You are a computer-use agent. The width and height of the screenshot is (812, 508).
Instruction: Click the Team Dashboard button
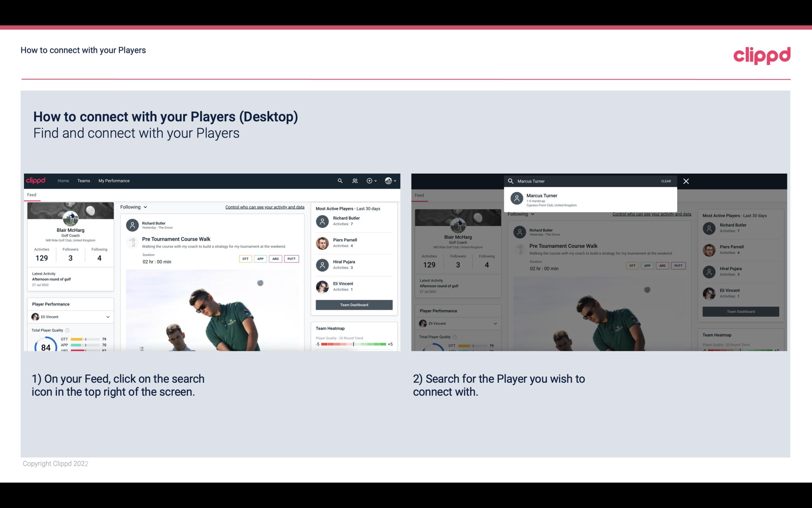pyautogui.click(x=354, y=304)
